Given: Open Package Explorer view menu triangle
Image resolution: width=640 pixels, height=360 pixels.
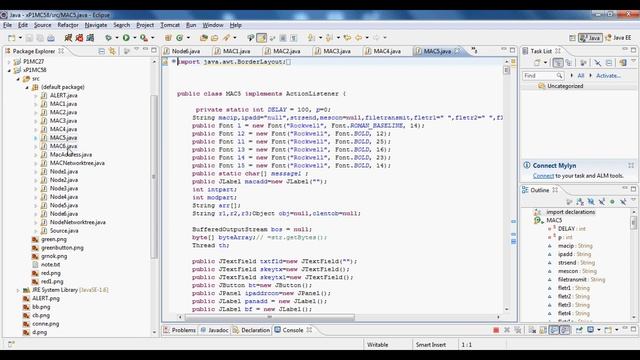Looking at the screenshot, I should [x=136, y=50].
